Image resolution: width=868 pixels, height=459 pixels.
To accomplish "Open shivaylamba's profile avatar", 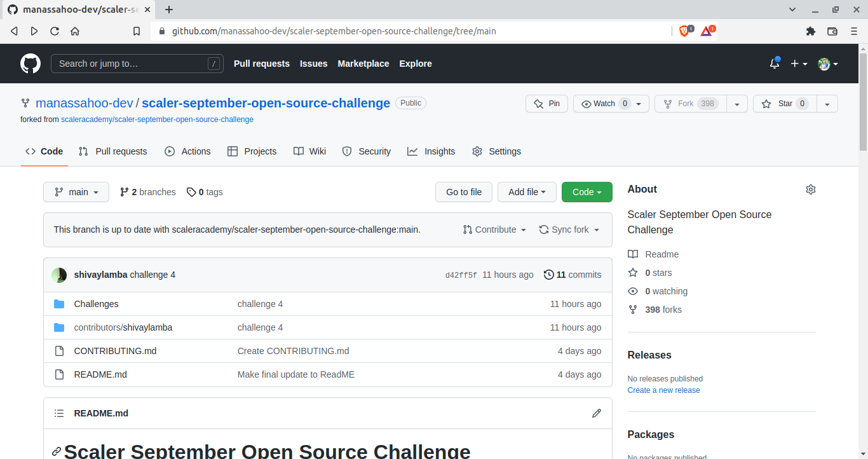I will (58, 275).
